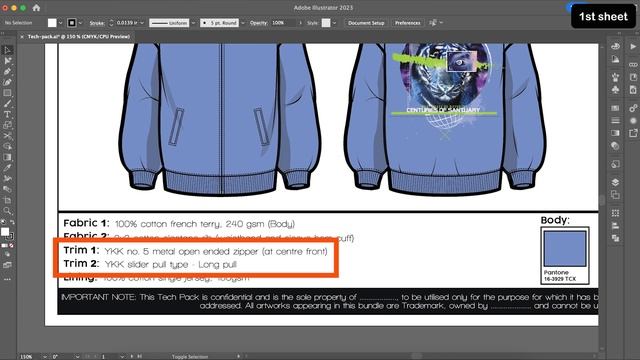The image size is (640, 360).
Task: Open the Symbols panel club icon
Action: coord(616,89)
